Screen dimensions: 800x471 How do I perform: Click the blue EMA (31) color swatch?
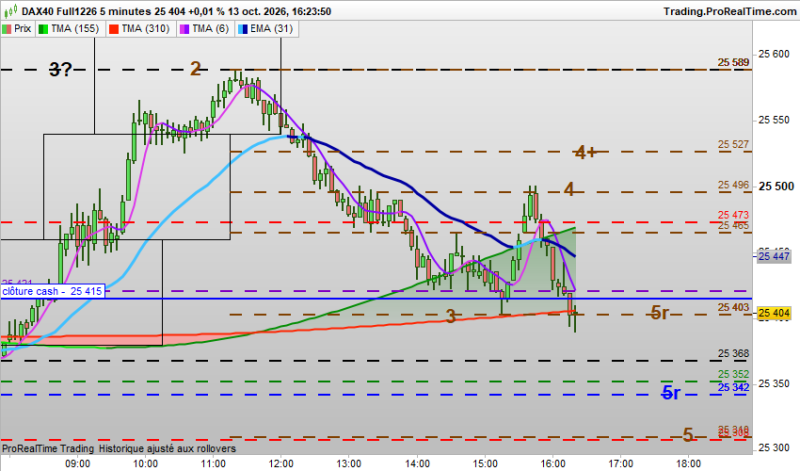(x=243, y=29)
